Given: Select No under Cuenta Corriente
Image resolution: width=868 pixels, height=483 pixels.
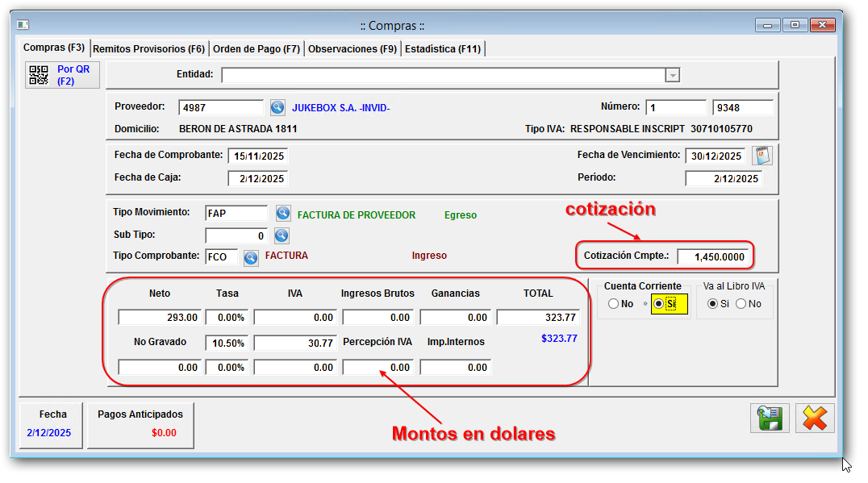Looking at the screenshot, I should pyautogui.click(x=616, y=305).
